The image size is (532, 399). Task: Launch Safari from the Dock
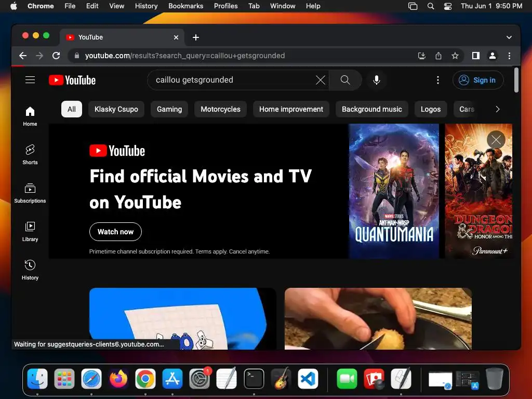pyautogui.click(x=91, y=379)
